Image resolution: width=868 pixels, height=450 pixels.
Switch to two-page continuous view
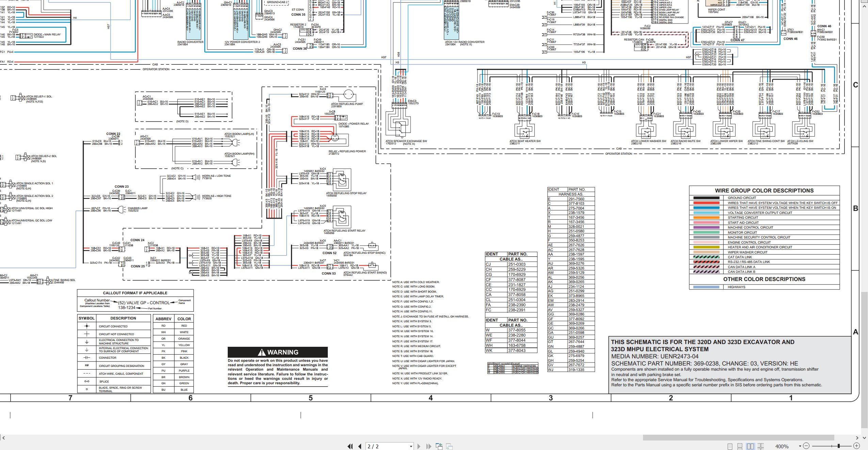(761, 446)
